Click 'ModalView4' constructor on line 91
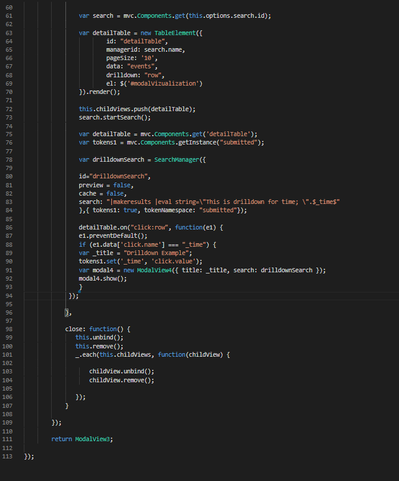 [x=154, y=270]
